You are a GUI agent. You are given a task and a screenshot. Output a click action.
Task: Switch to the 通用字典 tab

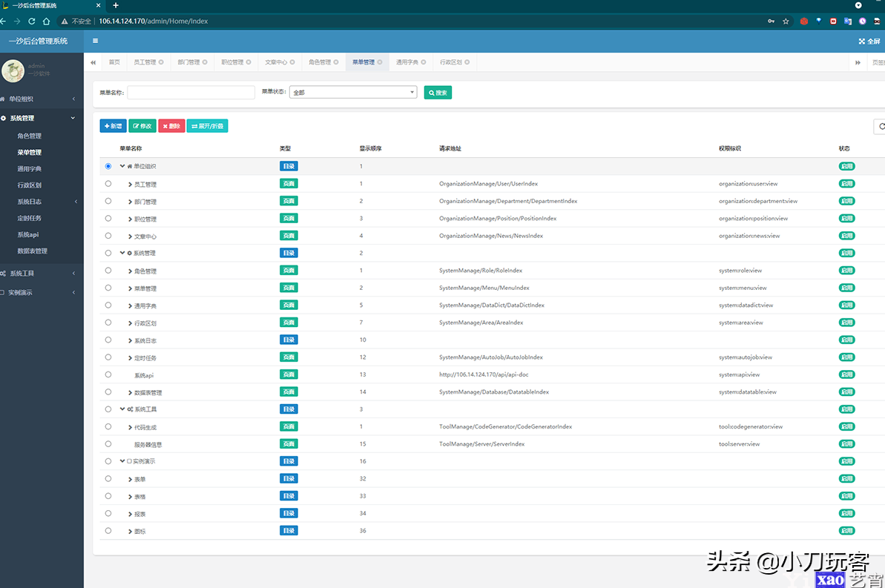click(410, 62)
